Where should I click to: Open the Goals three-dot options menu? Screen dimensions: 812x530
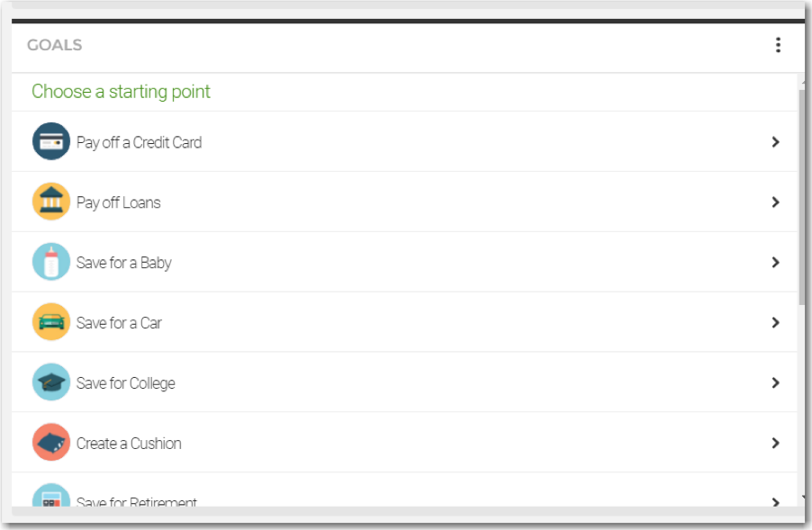[x=778, y=45]
